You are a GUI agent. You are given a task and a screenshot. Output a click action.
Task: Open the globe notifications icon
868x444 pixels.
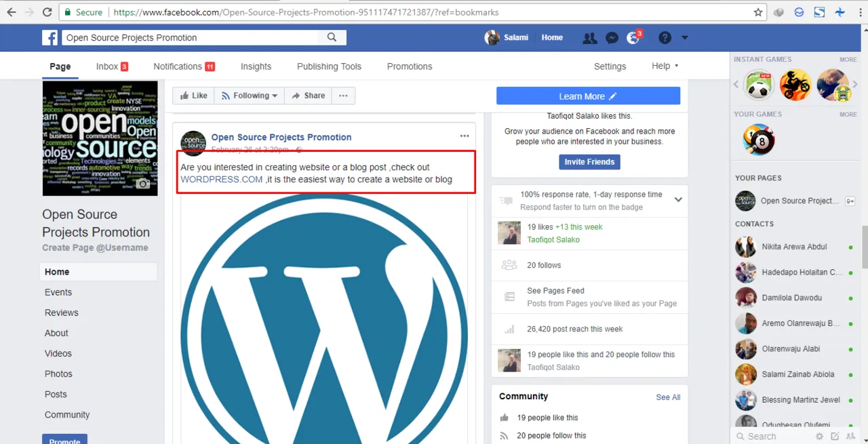pos(633,38)
